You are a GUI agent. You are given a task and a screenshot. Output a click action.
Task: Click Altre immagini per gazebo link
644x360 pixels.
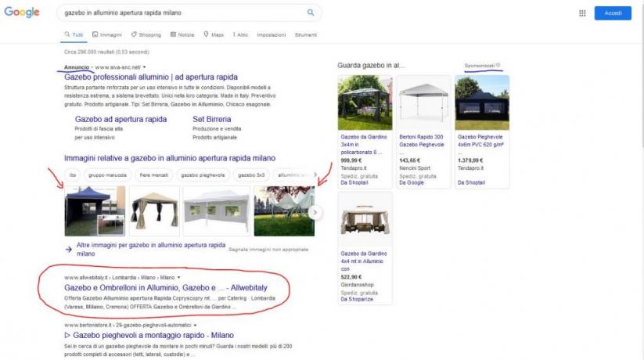(151, 249)
